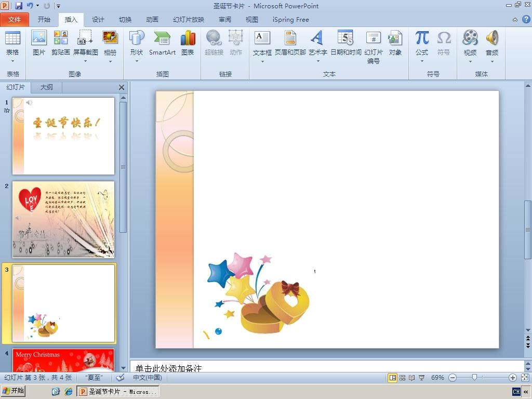Expand the Audio dropdown arrow
532x399 pixels.
(x=492, y=61)
